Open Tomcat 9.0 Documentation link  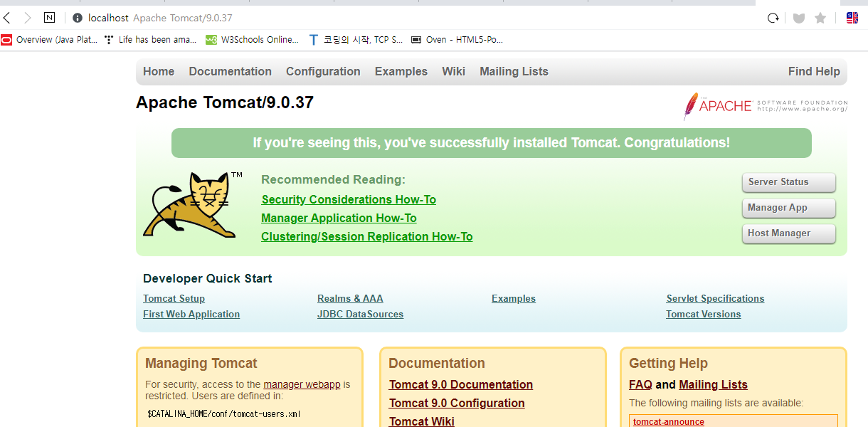click(461, 384)
